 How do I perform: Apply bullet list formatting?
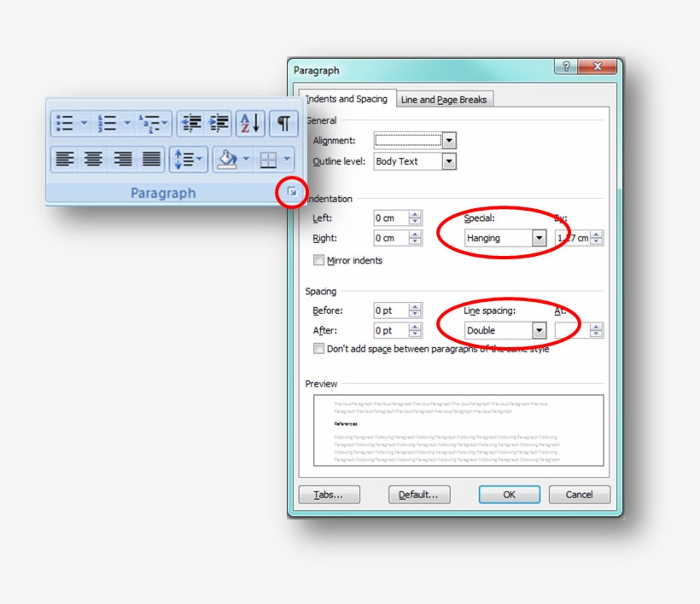point(65,123)
